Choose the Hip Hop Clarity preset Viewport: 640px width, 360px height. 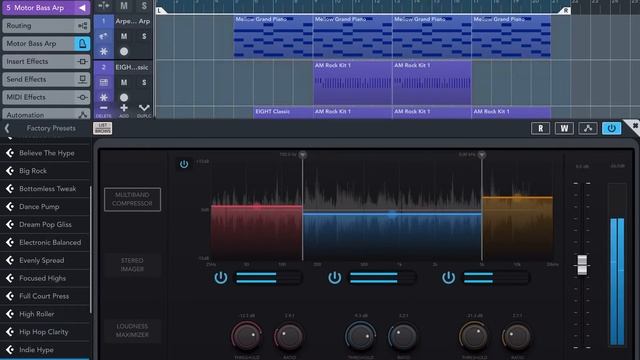[x=45, y=332]
